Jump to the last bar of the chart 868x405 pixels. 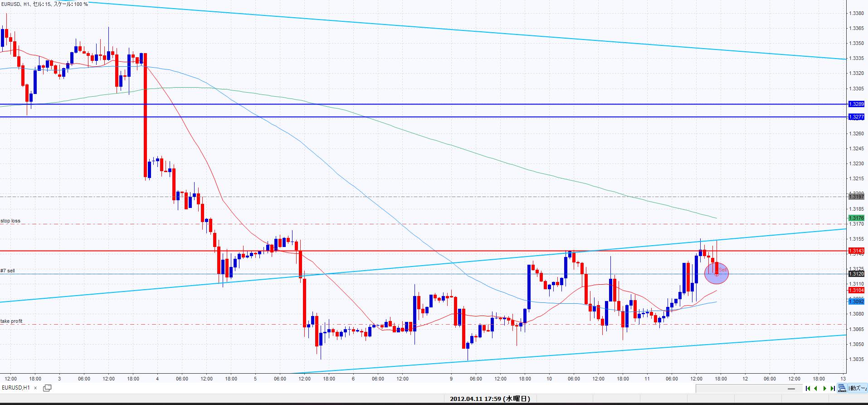pyautogui.click(x=833, y=388)
